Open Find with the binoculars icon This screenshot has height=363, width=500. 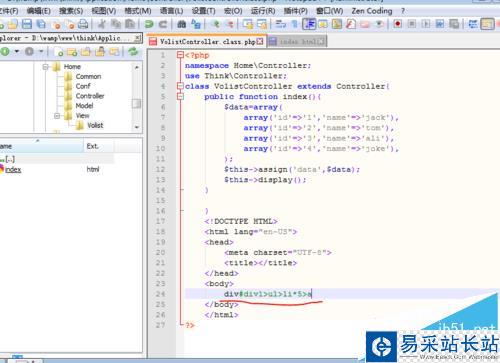[182, 24]
